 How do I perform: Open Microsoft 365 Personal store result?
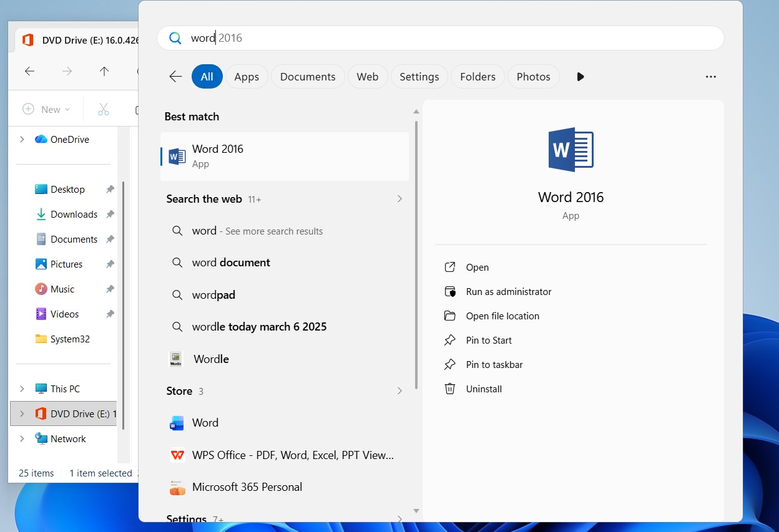(247, 486)
